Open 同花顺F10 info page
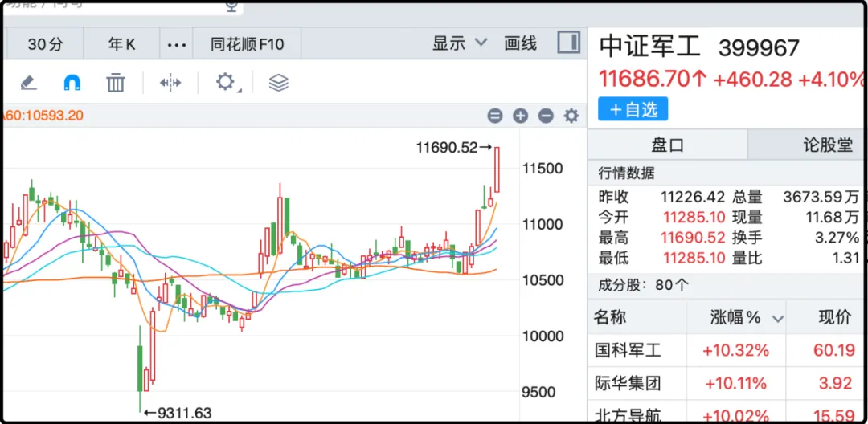868x424 pixels. pyautogui.click(x=248, y=43)
